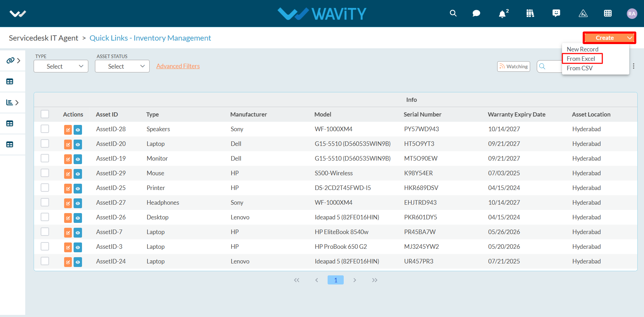View record AssetID-25
This screenshot has width=644, height=317.
click(x=78, y=189)
